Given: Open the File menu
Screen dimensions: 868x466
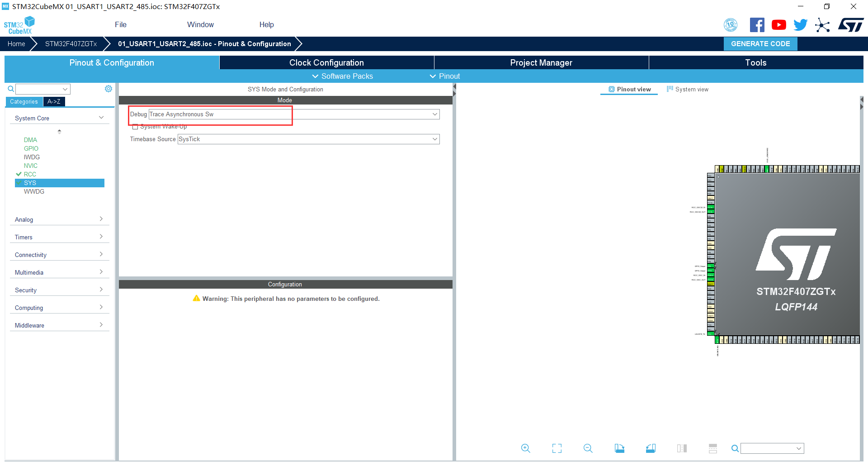Looking at the screenshot, I should (x=121, y=24).
